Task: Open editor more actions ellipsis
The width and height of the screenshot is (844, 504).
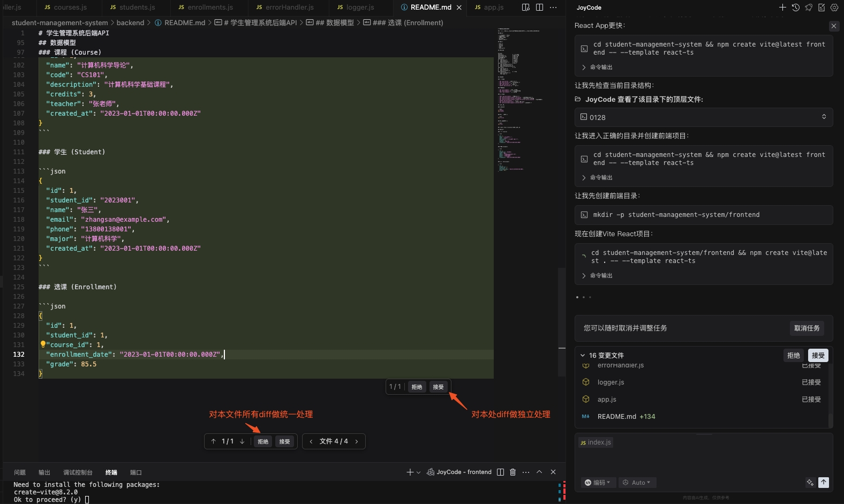Action: [x=553, y=7]
